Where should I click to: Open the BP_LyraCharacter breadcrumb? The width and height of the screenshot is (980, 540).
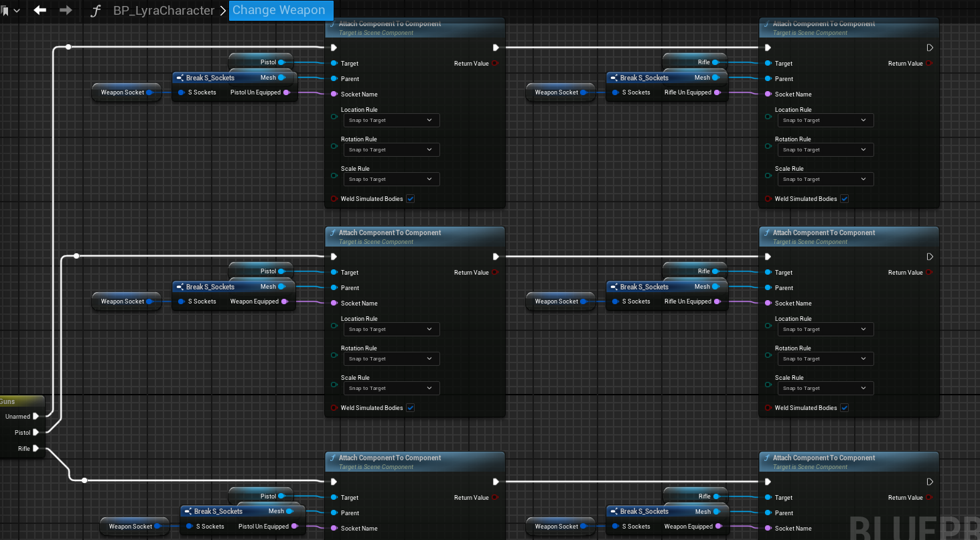coord(164,11)
